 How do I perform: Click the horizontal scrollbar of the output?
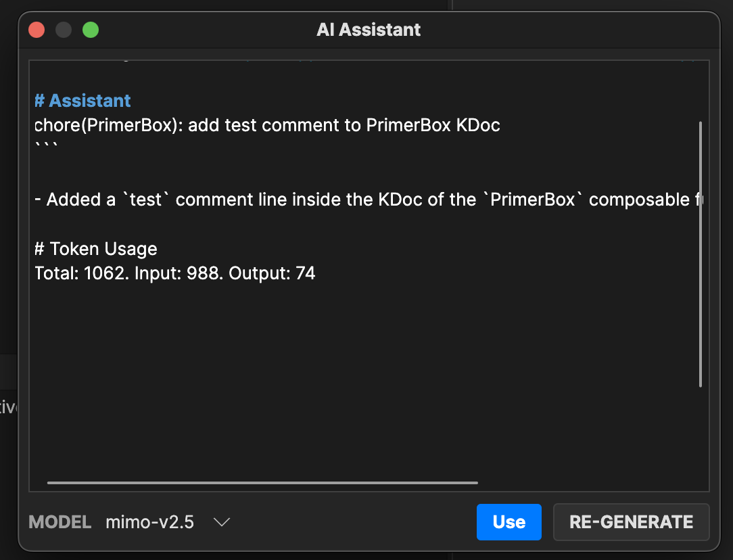pos(262,482)
